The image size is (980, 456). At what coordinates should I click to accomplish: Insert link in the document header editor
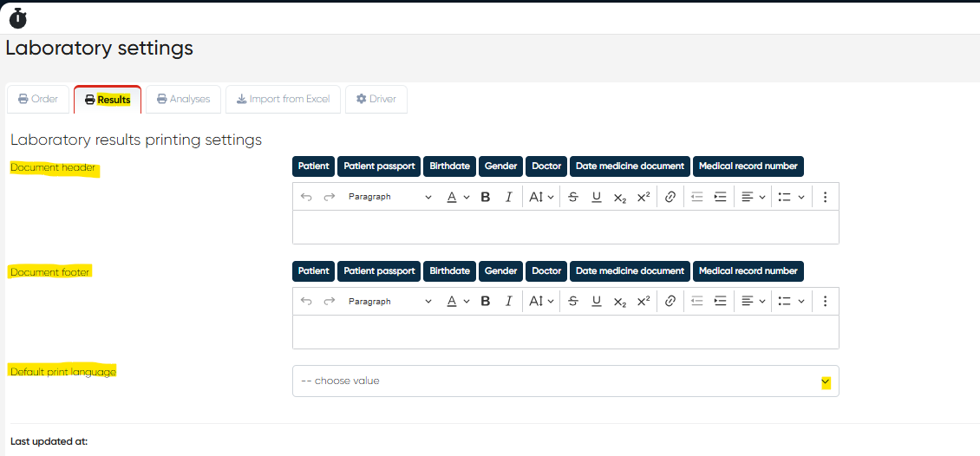point(670,197)
